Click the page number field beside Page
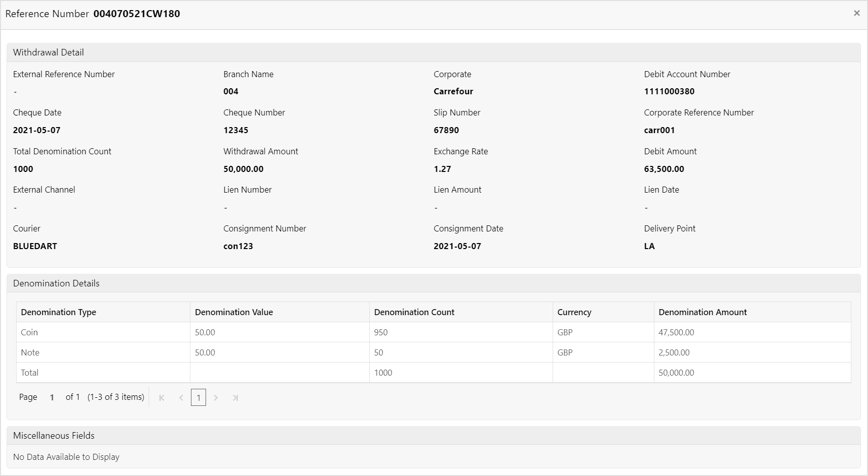This screenshot has height=476, width=868. (x=52, y=397)
